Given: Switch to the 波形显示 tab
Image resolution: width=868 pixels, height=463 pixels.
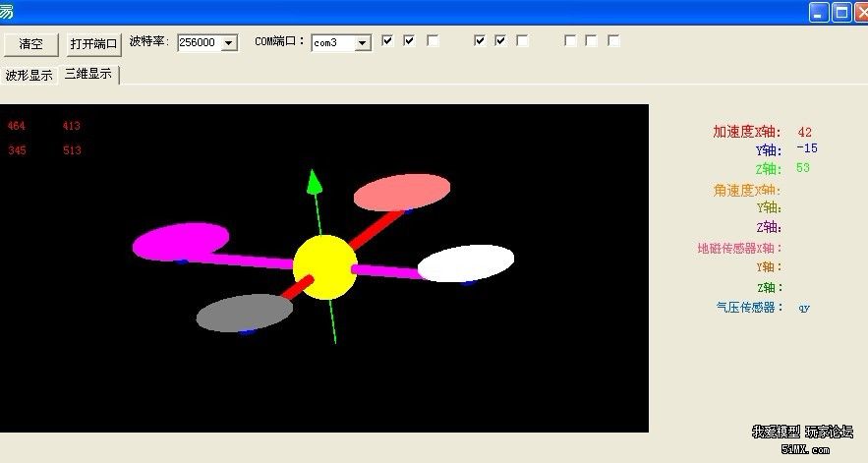Looking at the screenshot, I should [29, 75].
